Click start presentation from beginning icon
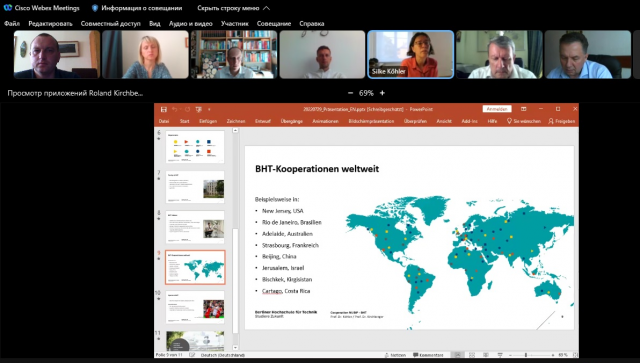This screenshot has width=640, height=363. click(x=199, y=109)
